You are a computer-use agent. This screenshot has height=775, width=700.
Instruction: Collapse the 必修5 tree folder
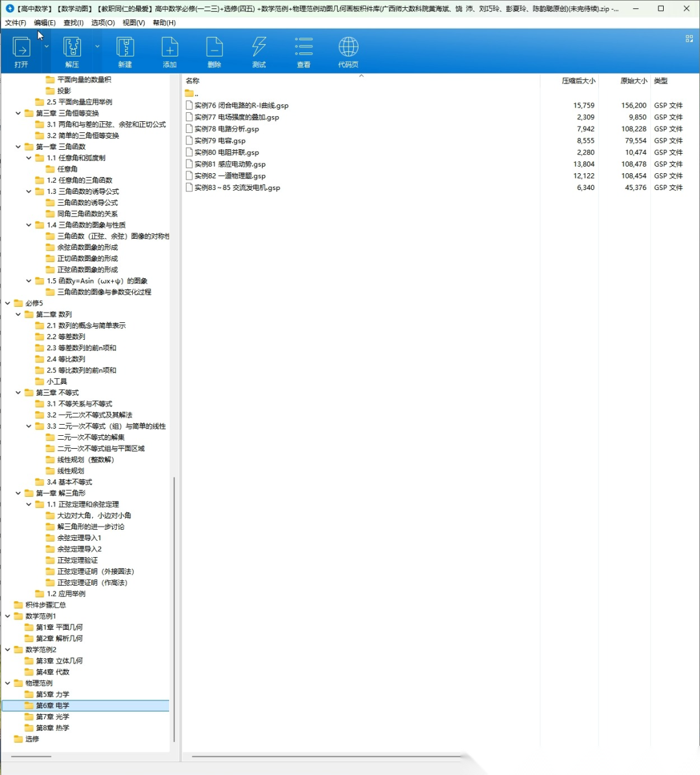(8, 304)
